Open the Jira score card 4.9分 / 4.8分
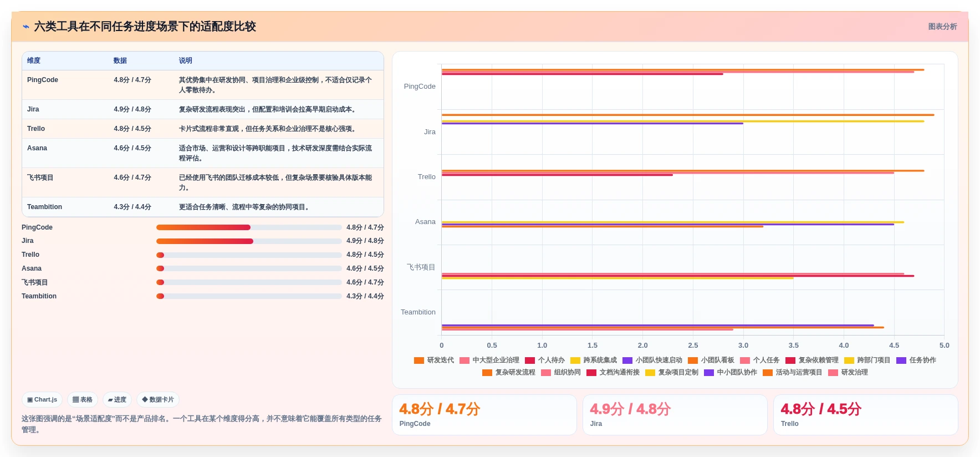The height and width of the screenshot is (457, 980). 675,415
